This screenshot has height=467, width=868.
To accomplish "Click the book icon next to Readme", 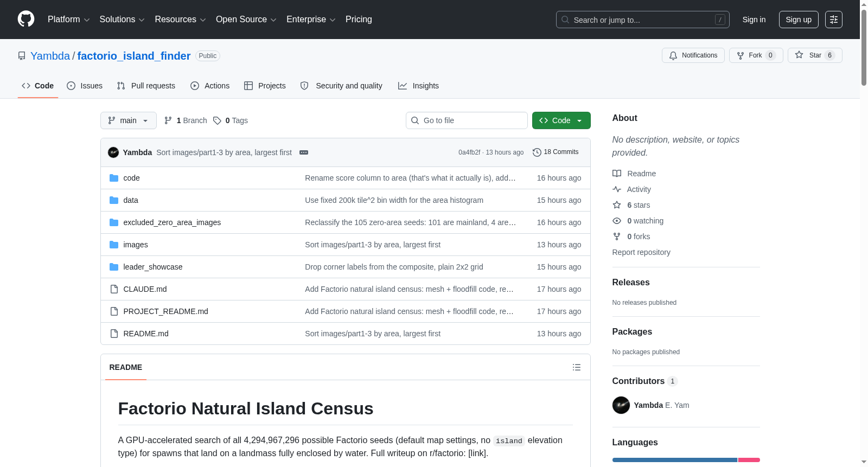I will (617, 174).
